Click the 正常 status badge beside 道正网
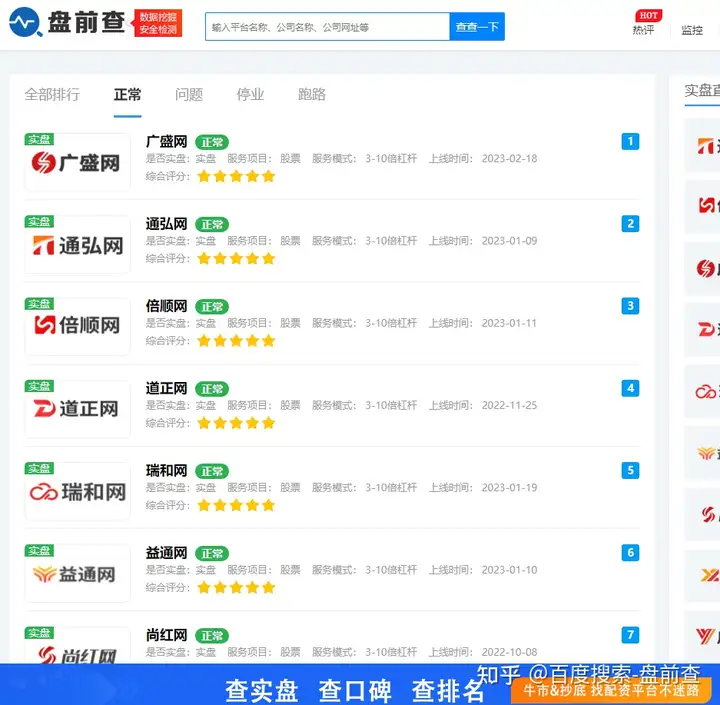This screenshot has width=720, height=705. (212, 389)
